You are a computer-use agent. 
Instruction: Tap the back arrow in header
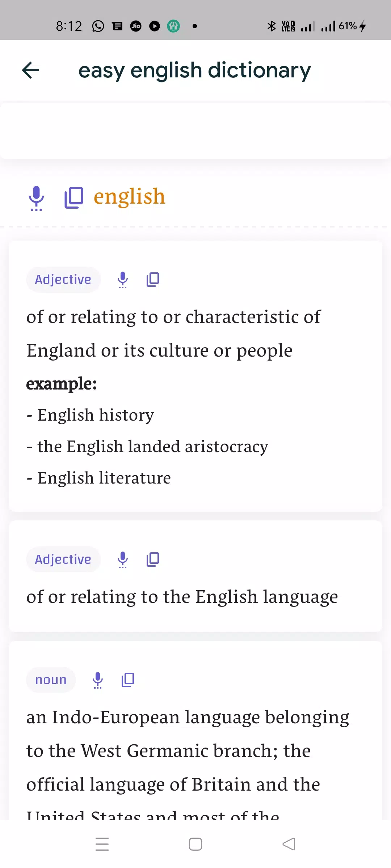pyautogui.click(x=31, y=70)
